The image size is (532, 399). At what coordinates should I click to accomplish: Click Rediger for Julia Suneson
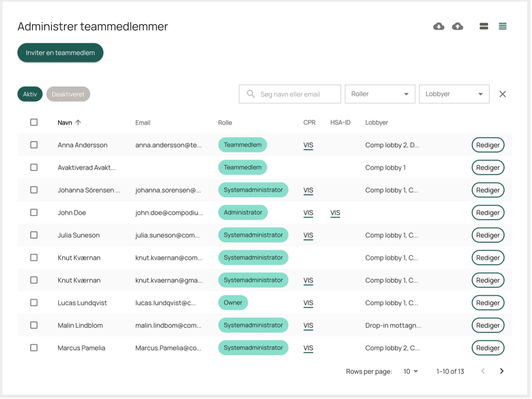coord(488,235)
